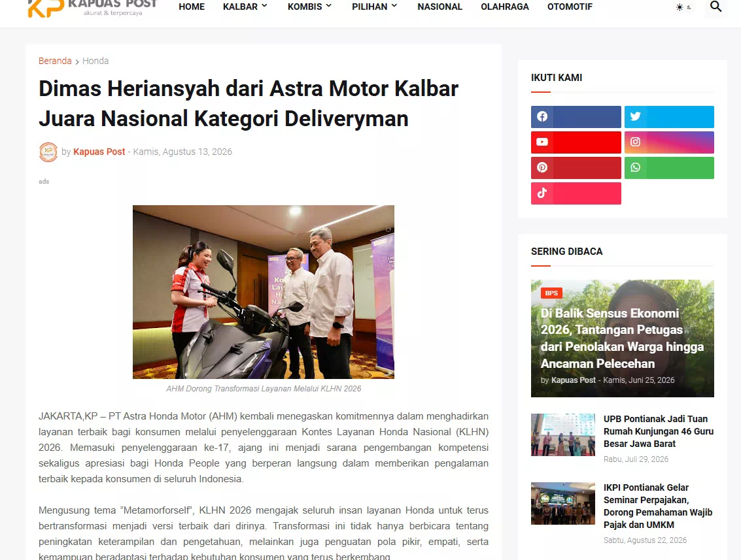Click the date Rabu, Juli 29, 2026
This screenshot has height=560, width=741.
click(636, 459)
